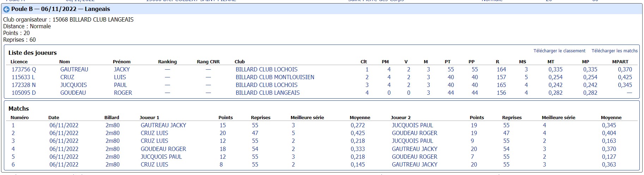
Task: Click first name JACKY in players list
Action: click(122, 70)
